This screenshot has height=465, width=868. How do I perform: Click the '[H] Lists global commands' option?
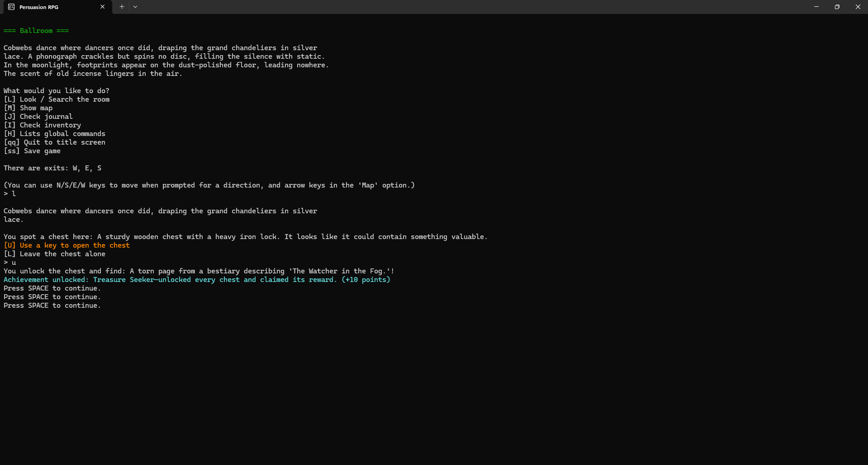pyautogui.click(x=54, y=134)
